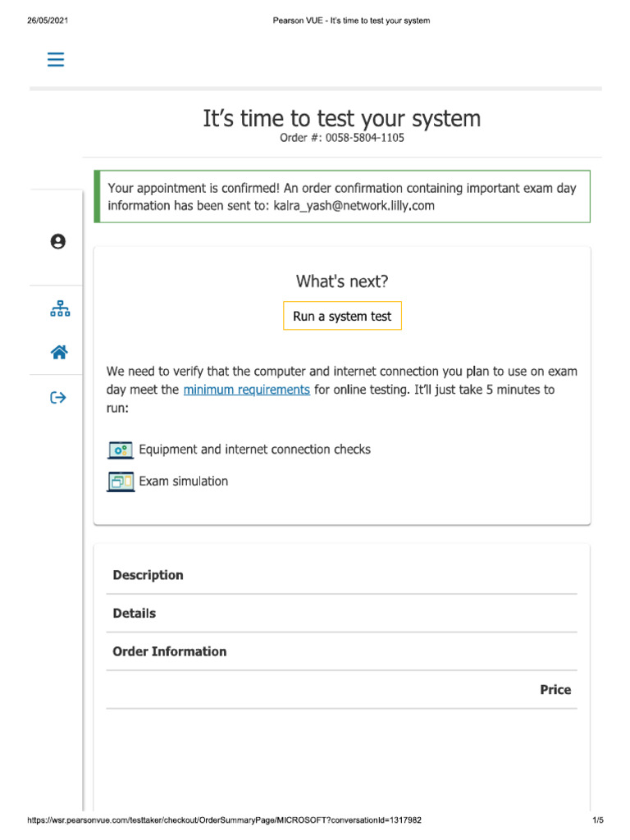Open the hamburger navigation menu

click(56, 60)
